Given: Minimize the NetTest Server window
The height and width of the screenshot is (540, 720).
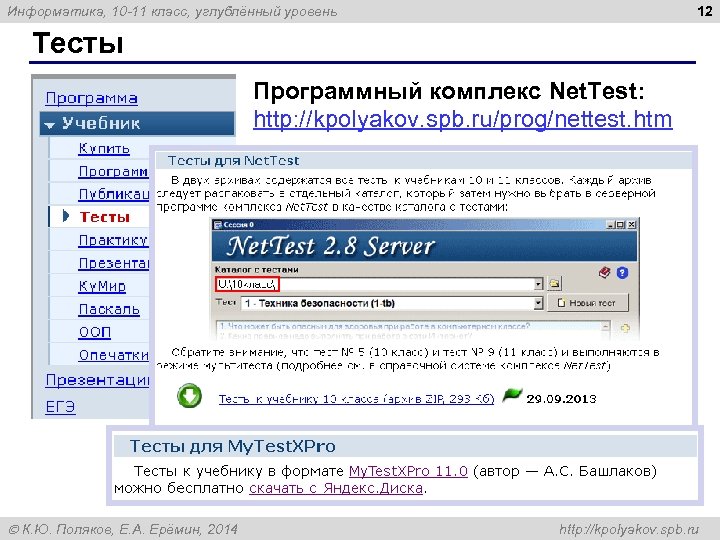Looking at the screenshot, I should (x=610, y=225).
